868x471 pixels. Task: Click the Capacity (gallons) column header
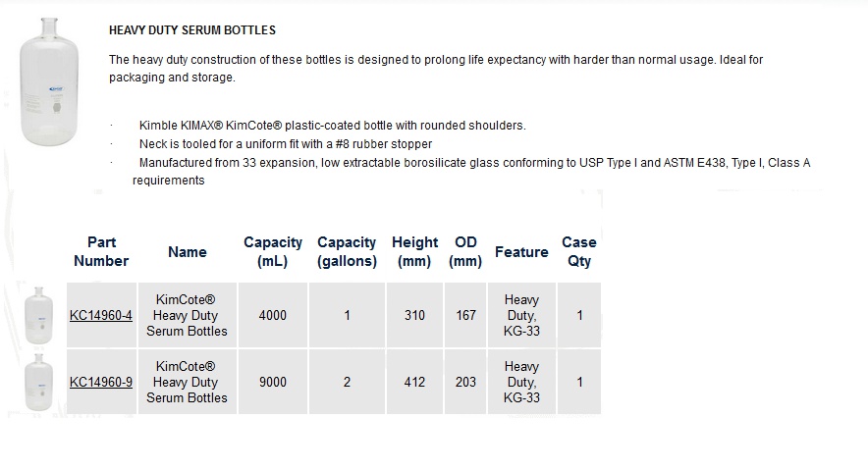click(x=347, y=252)
